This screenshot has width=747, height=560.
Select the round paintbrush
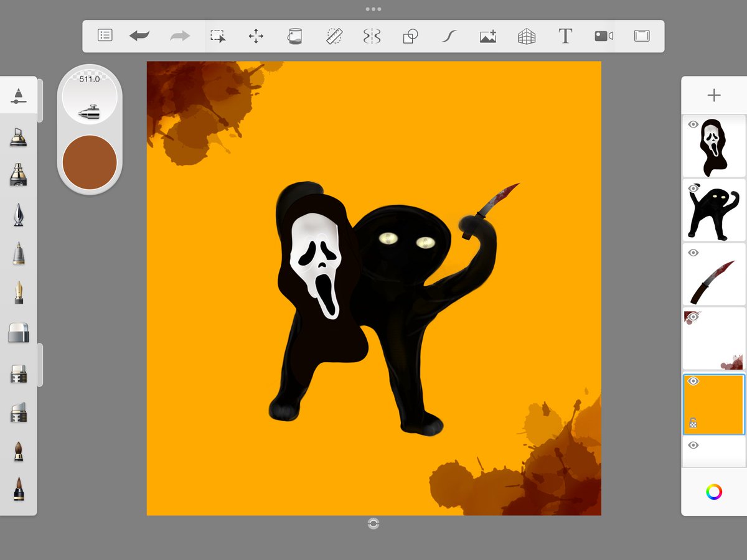pos(19,451)
